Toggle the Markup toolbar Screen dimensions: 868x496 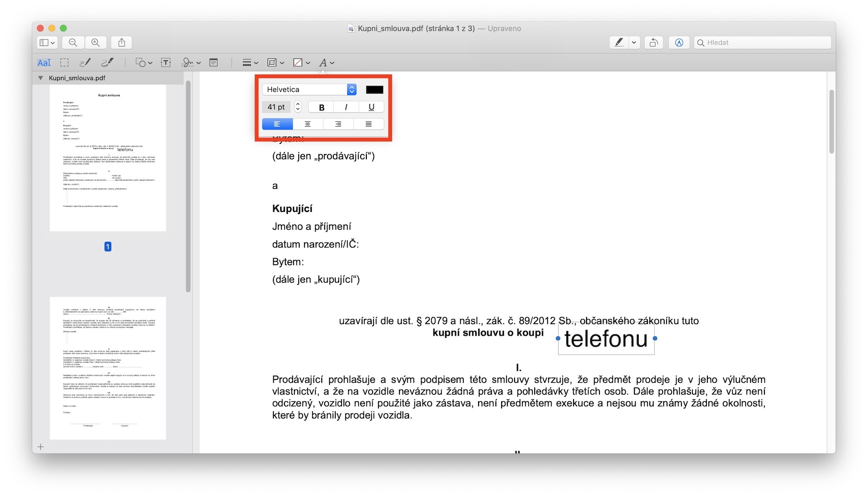coord(679,43)
